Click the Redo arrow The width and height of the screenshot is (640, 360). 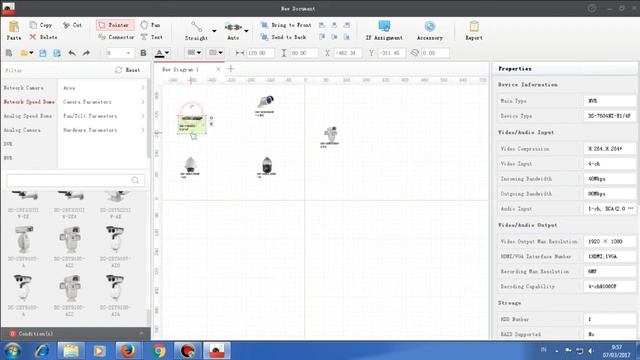pyautogui.click(x=86, y=53)
